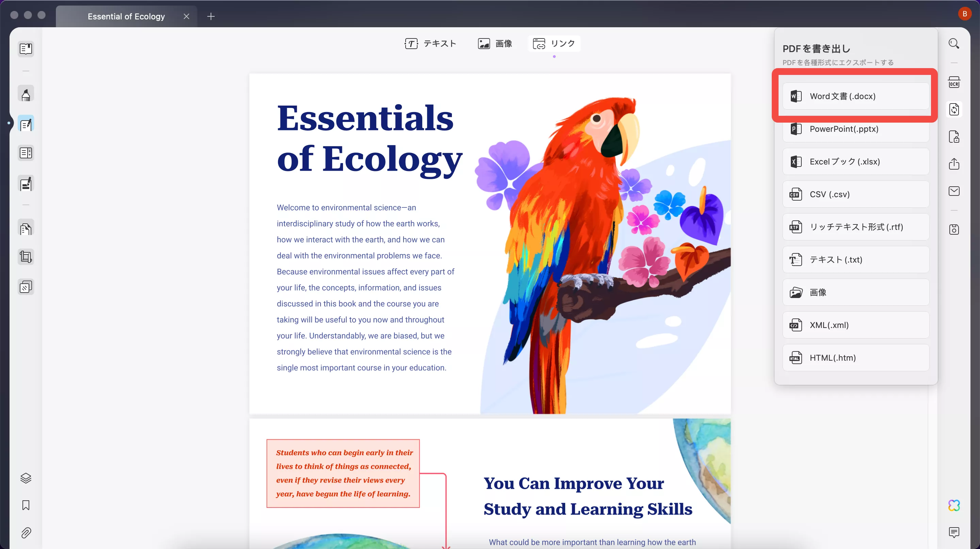This screenshot has width=980, height=549.
Task: Select the crop pages tool
Action: 26,257
